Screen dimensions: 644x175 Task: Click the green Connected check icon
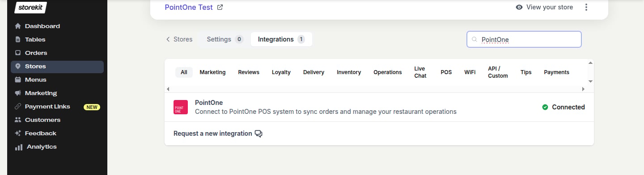coord(545,107)
